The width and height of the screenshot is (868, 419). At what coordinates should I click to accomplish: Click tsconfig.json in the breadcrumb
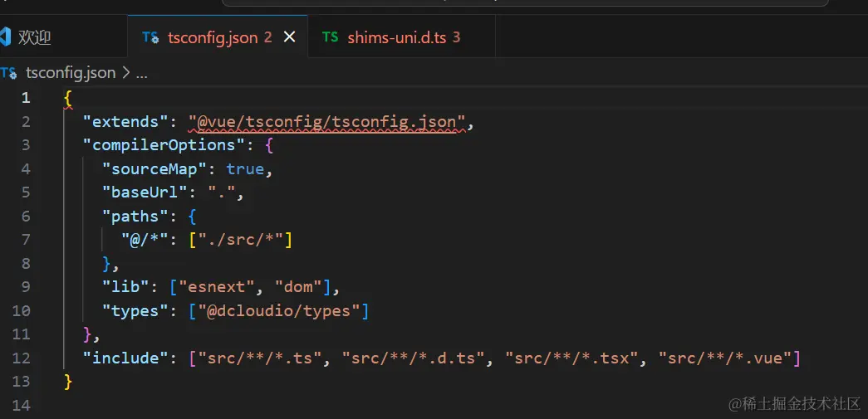[71, 73]
